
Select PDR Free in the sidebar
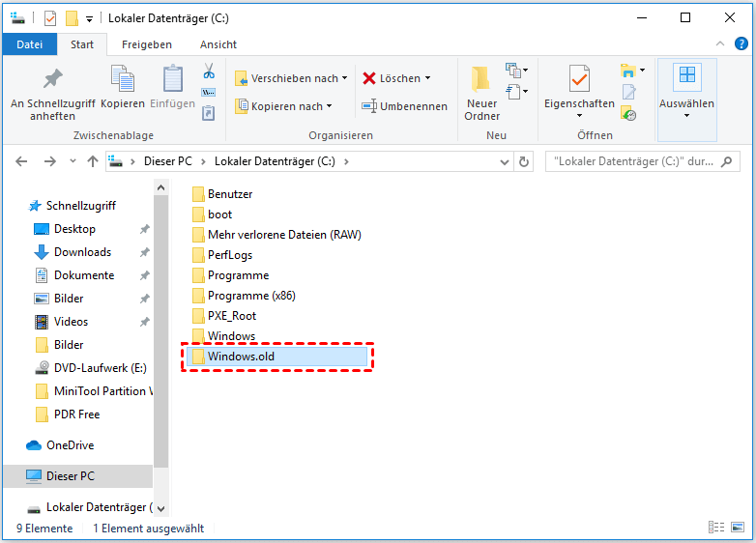76,414
